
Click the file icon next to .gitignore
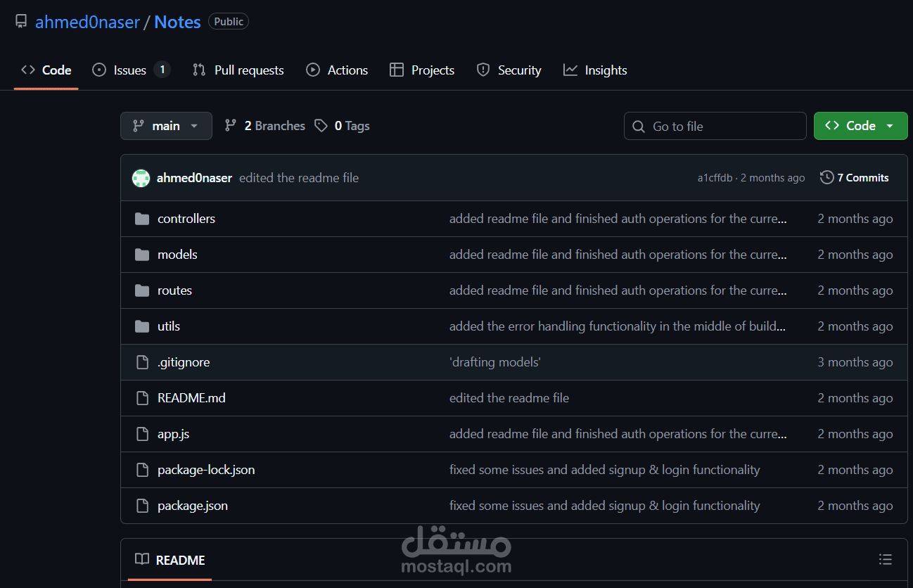click(x=142, y=362)
